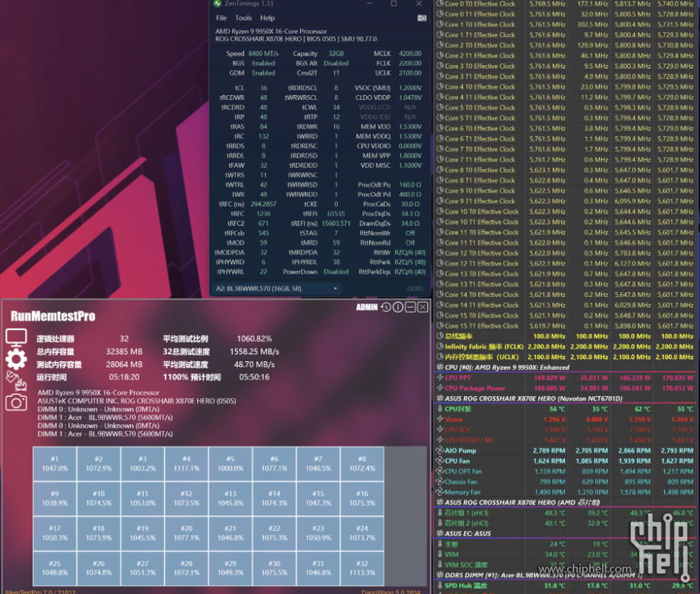700x594 pixels.
Task: Click the thermometer icon beside VRM
Action: pos(440,554)
